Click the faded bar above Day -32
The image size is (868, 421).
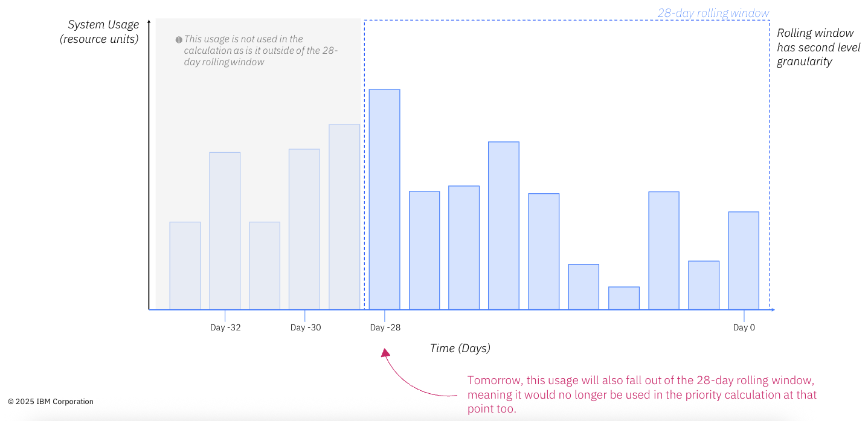pyautogui.click(x=225, y=231)
